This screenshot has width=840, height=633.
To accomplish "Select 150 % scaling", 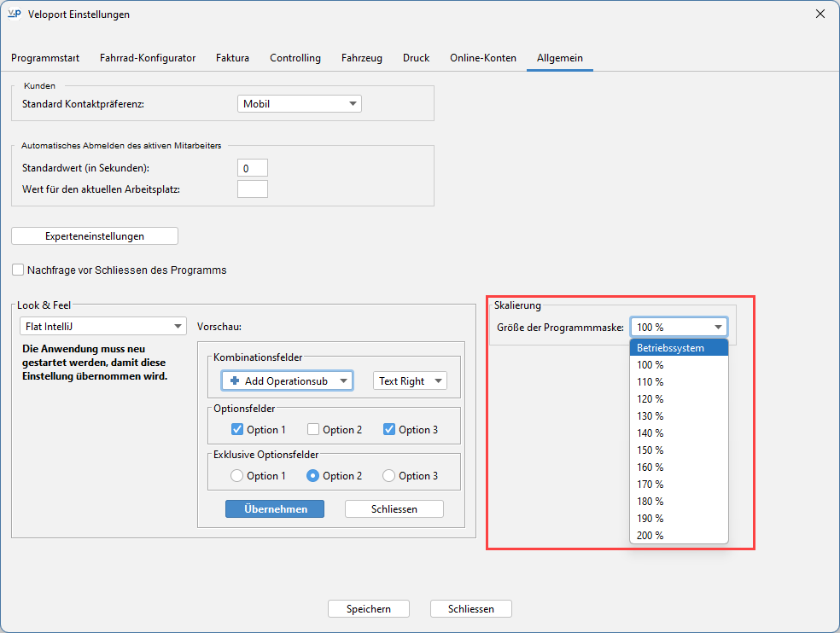I will pos(679,450).
